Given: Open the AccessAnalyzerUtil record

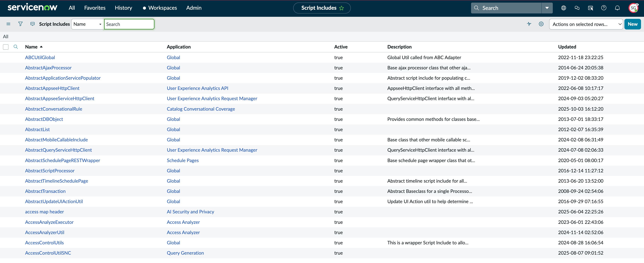Looking at the screenshot, I should pyautogui.click(x=45, y=232).
